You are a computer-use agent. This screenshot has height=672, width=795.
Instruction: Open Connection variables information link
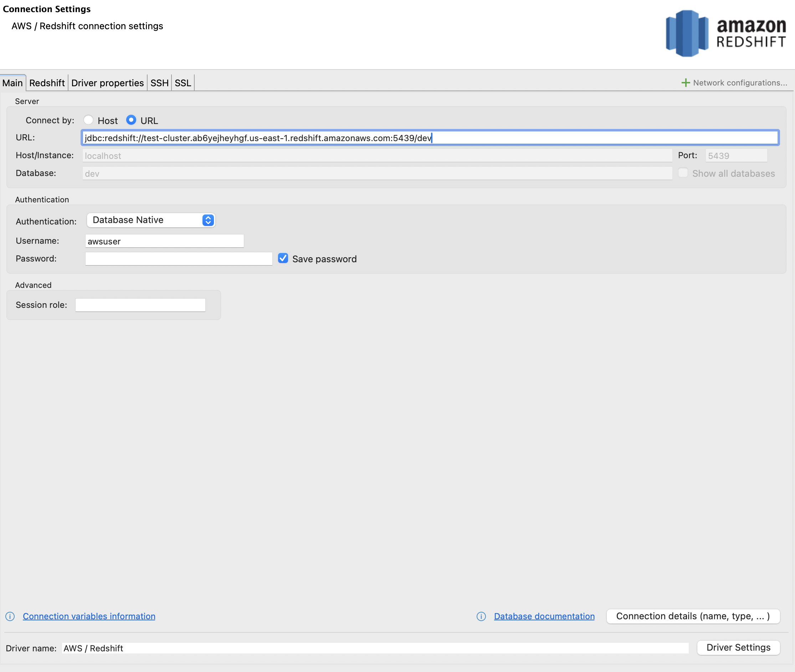pyautogui.click(x=89, y=616)
